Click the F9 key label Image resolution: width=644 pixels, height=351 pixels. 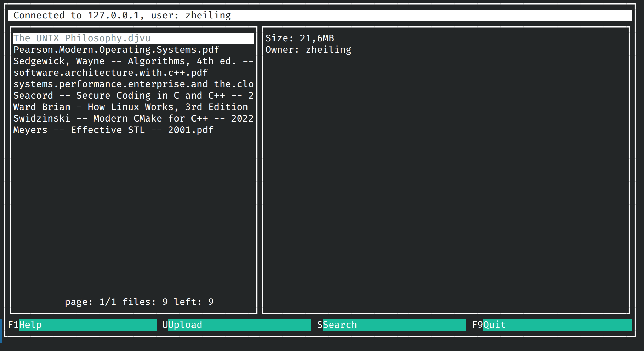(x=478, y=325)
